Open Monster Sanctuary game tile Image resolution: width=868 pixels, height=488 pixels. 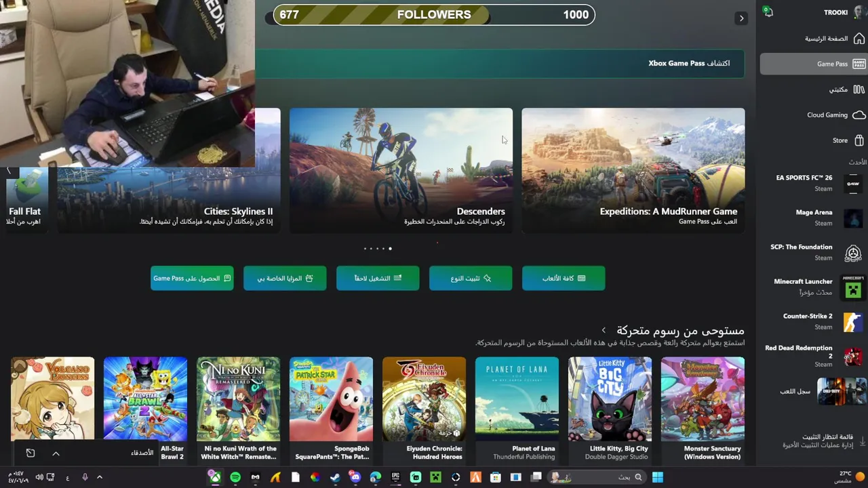[x=703, y=410]
